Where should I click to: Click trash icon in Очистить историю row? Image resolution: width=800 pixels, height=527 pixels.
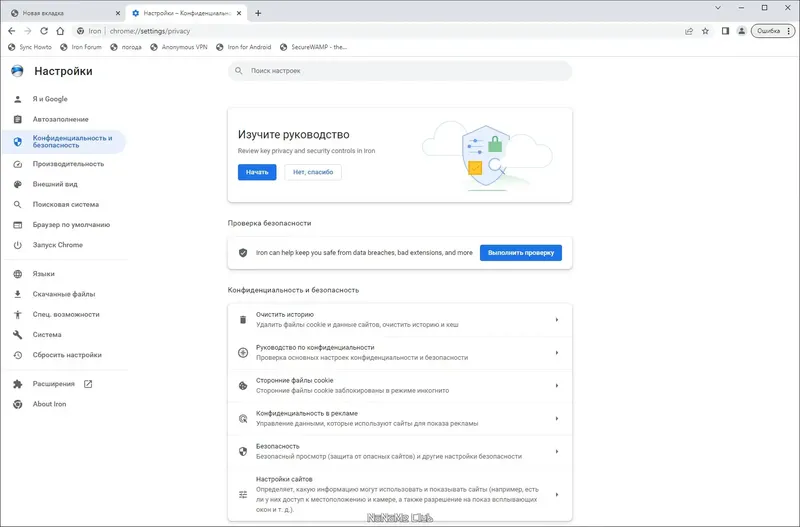tap(243, 320)
